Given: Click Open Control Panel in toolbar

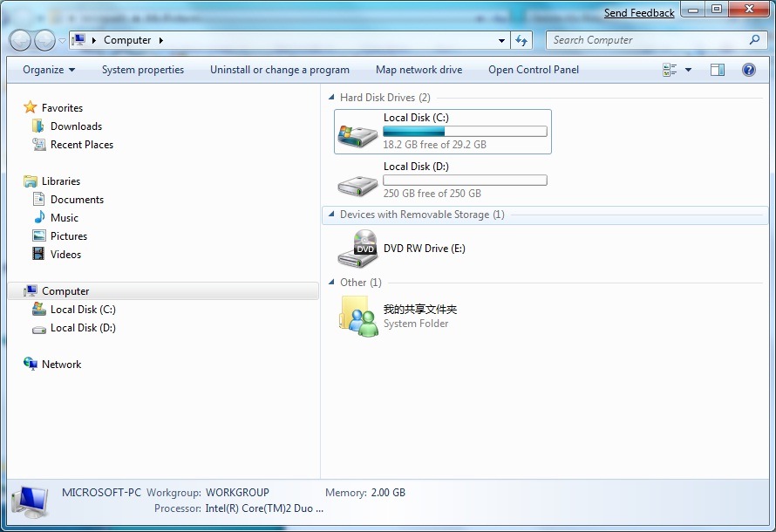Looking at the screenshot, I should click(533, 70).
